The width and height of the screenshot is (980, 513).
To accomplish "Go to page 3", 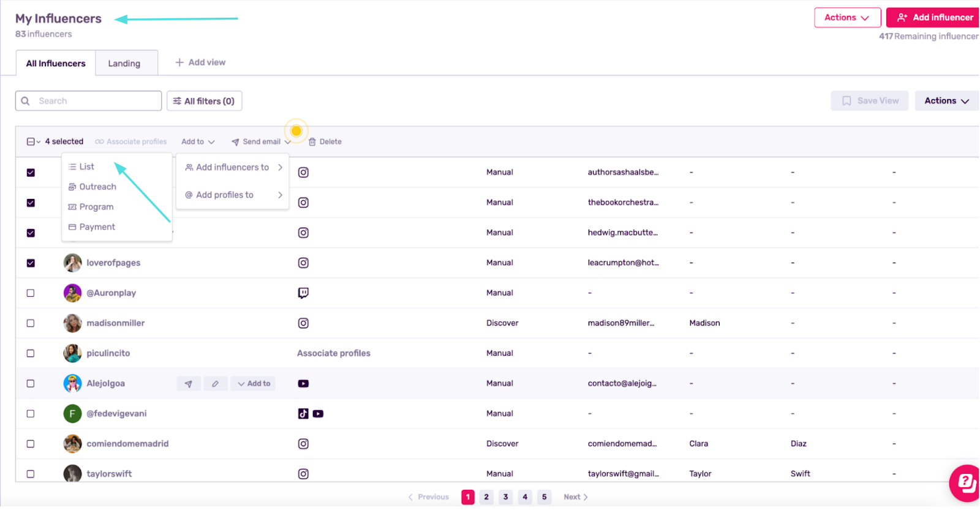I will [505, 497].
